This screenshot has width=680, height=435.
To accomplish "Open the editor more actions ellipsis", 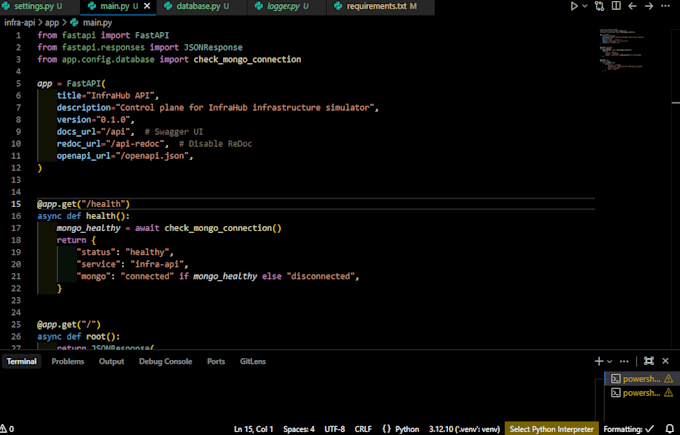I will (665, 6).
